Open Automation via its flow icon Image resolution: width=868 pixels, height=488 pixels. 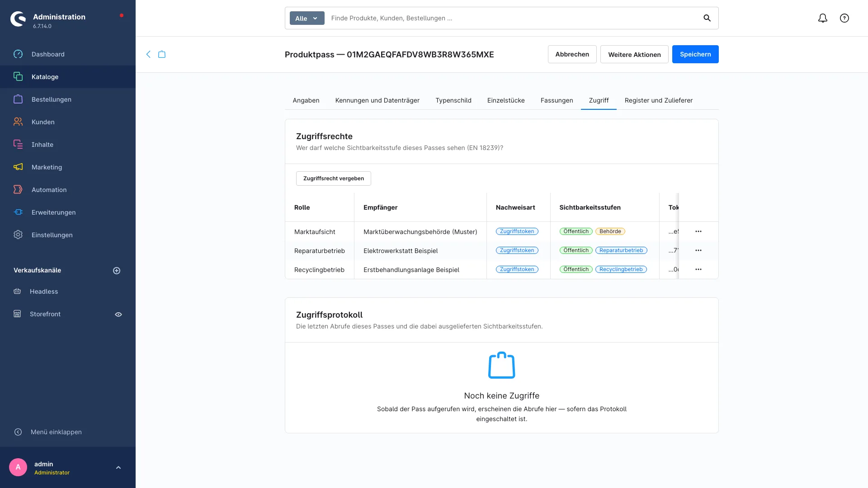pos(18,190)
